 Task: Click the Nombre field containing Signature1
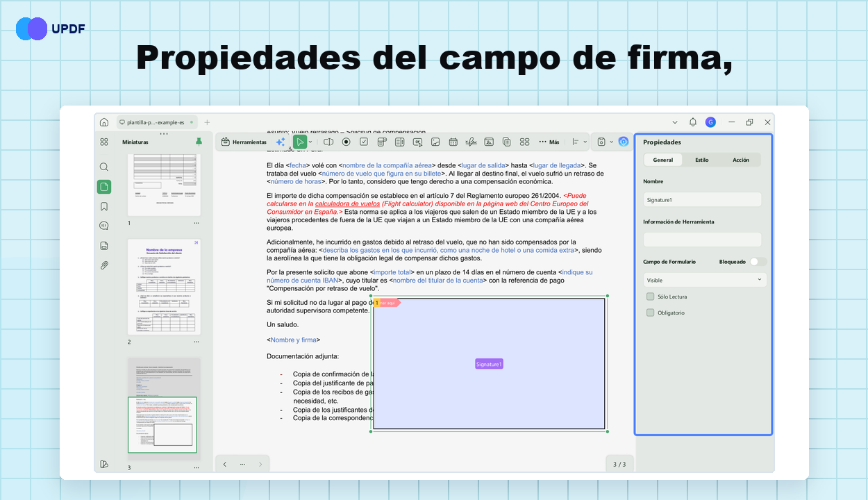(702, 200)
